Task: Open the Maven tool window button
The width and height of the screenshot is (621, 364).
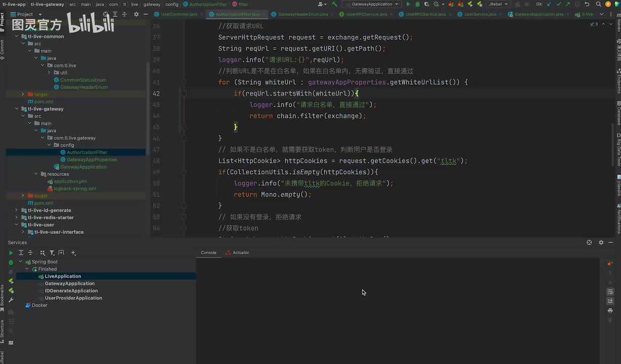Action: [618, 25]
